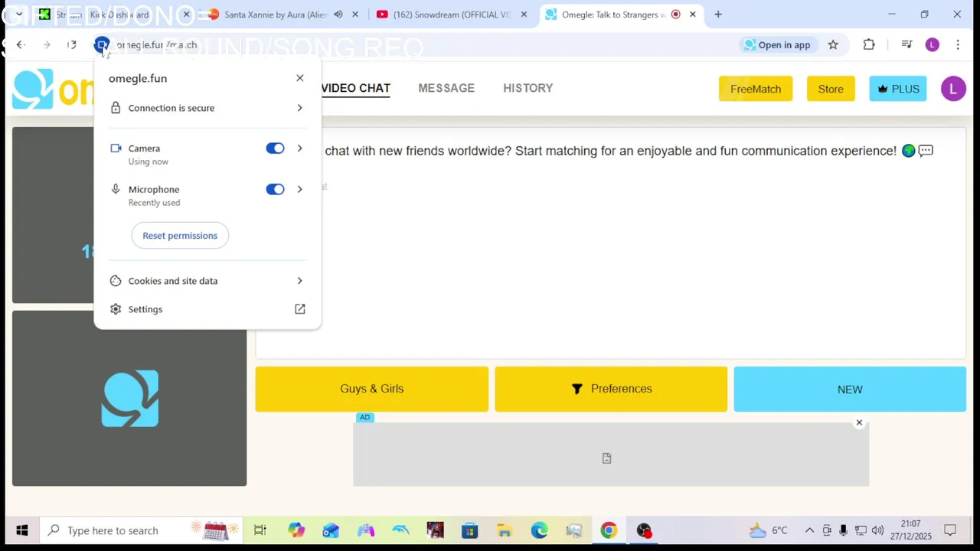
Task: Open the Chrome three-dot menu
Action: (958, 45)
